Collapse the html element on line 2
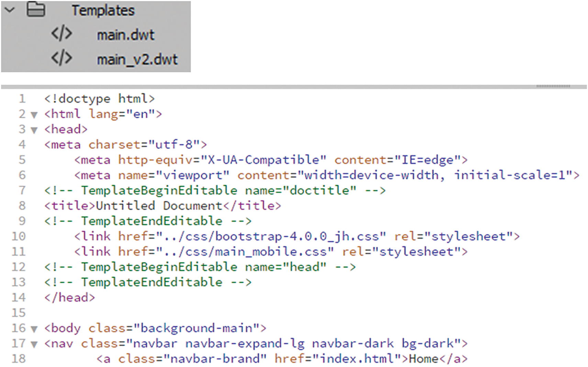 click(33, 114)
